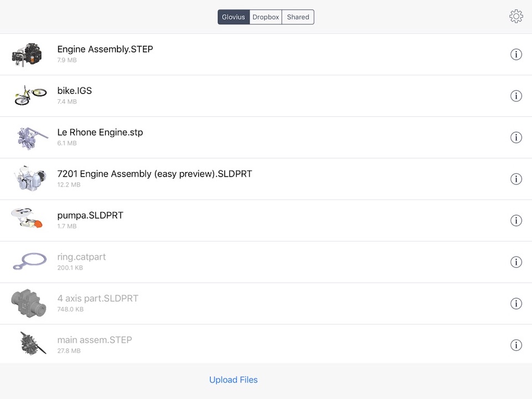View info for 7201 Engine Assembly file
This screenshot has height=399, width=532.
516,179
